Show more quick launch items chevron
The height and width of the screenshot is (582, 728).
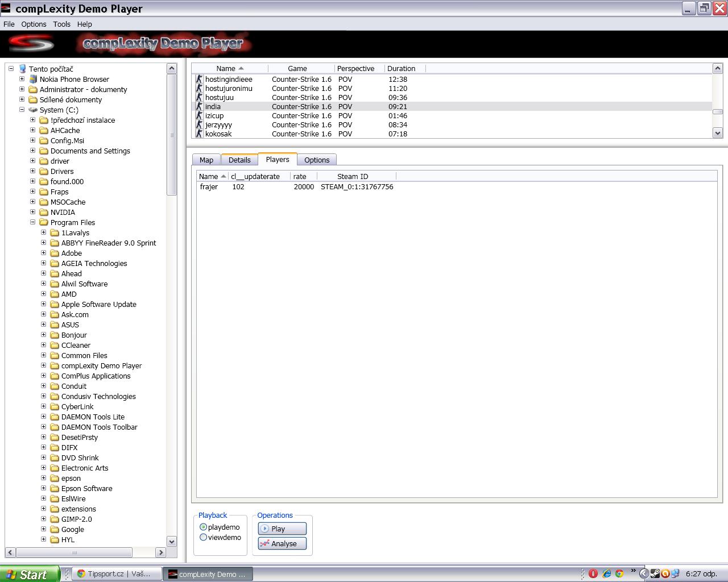point(633,571)
